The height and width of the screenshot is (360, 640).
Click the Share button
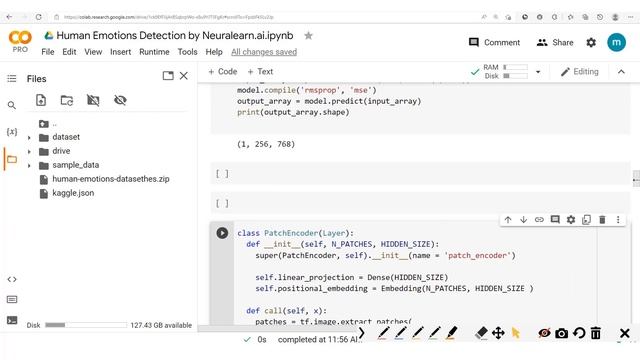click(555, 42)
